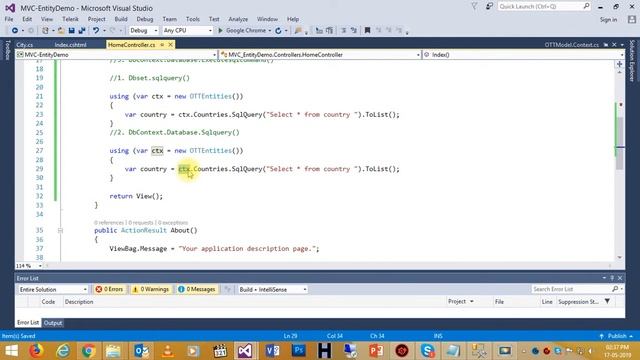Select the Error List bottom tab
Viewport: 640px width, 360px height.
(x=28, y=323)
